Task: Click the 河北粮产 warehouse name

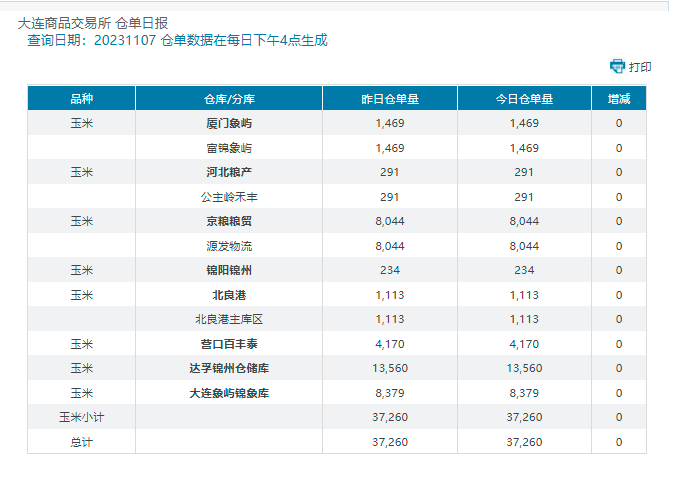Action: pos(229,172)
